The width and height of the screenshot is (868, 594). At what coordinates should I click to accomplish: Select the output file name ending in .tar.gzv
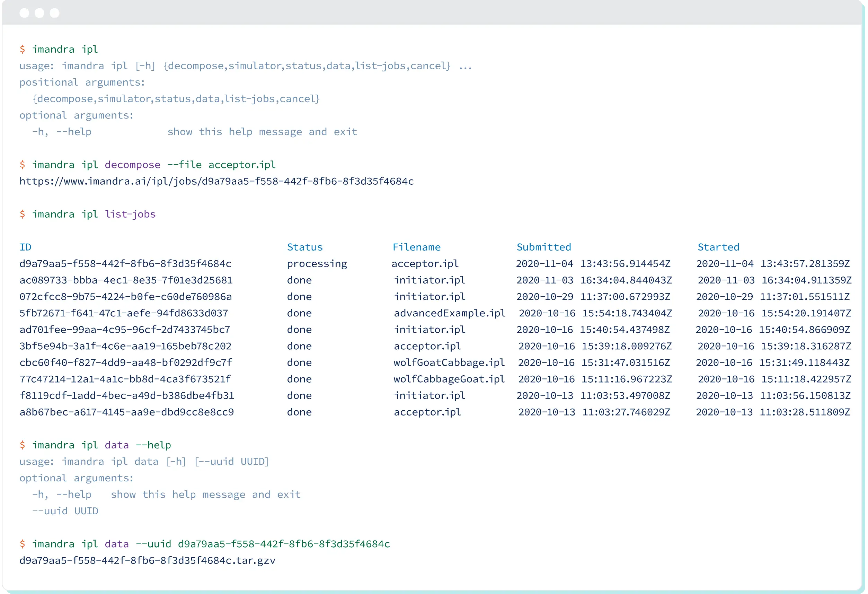tap(148, 560)
